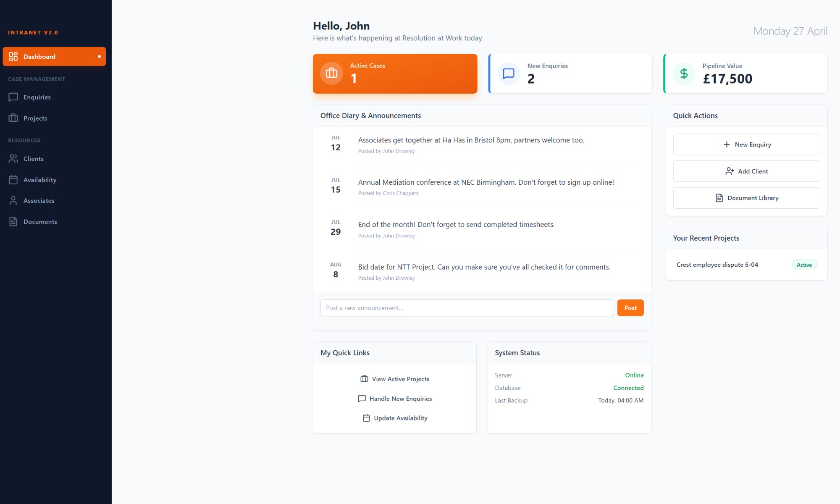Click the Availability calendar icon in sidebar

[13, 180]
